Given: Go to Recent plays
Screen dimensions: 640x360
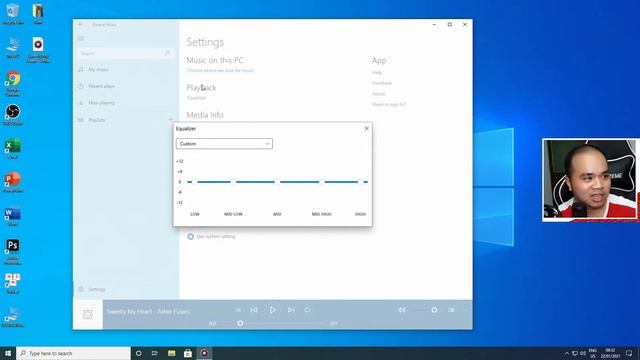Looking at the screenshot, I should coord(101,86).
